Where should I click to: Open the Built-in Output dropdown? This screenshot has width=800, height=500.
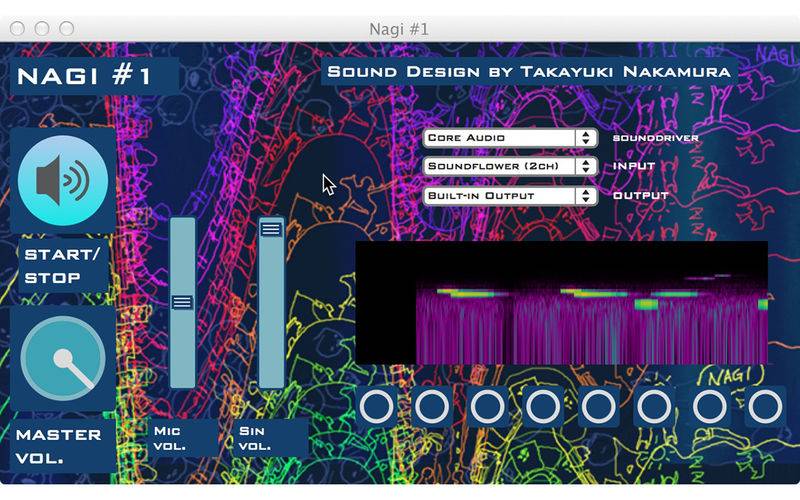(x=510, y=196)
